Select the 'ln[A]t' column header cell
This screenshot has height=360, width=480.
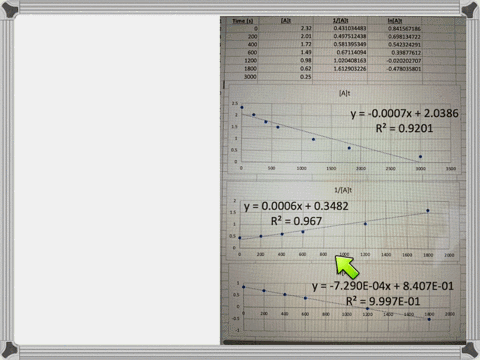395,21
